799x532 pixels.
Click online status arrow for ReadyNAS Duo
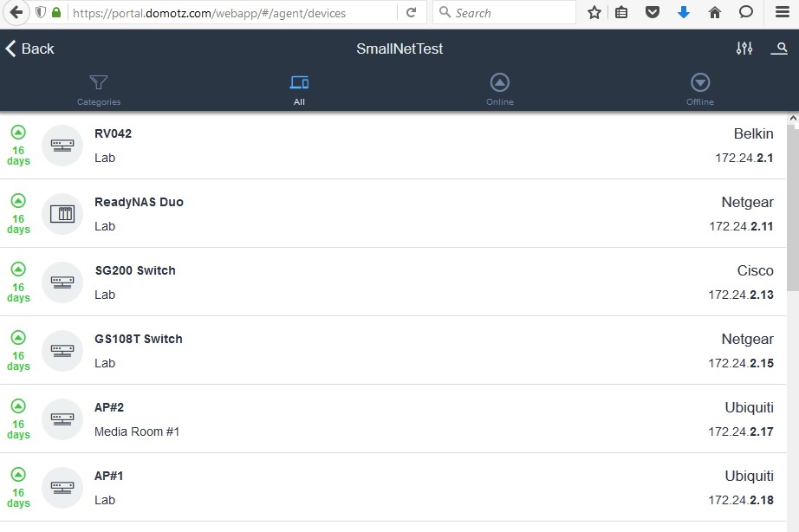(18, 201)
